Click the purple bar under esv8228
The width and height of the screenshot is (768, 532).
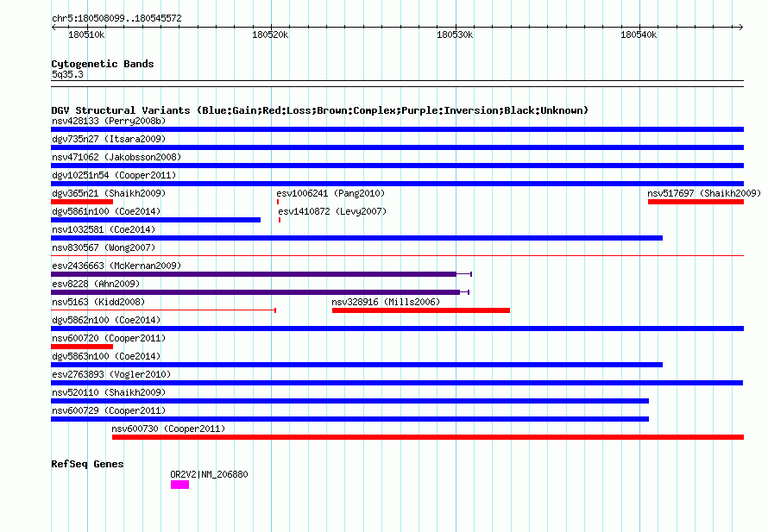(x=260, y=292)
